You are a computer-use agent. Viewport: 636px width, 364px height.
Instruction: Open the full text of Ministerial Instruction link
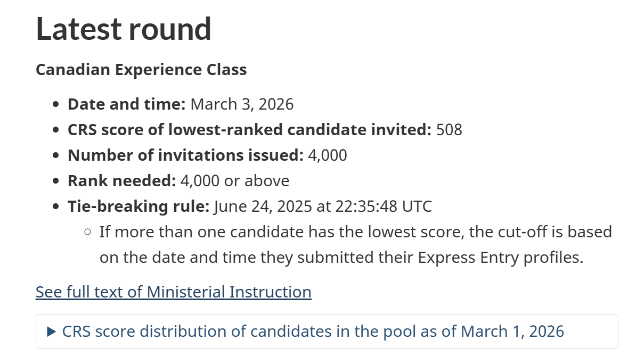click(173, 292)
